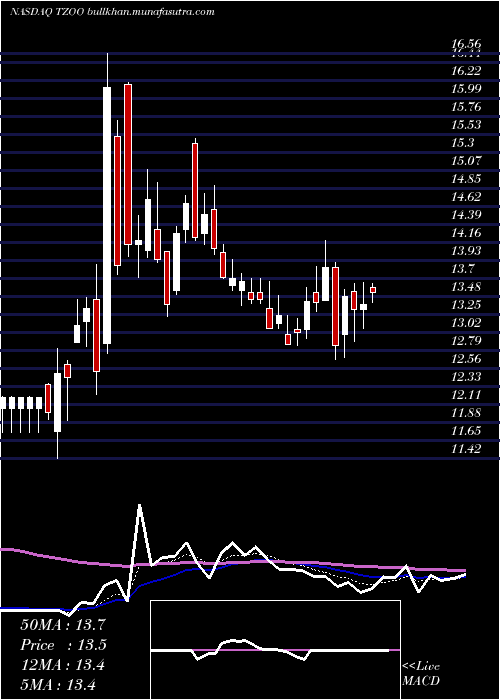The width and height of the screenshot is (500, 700).
Task: Click the 5MA : 13.4 readout
Action: (58, 684)
